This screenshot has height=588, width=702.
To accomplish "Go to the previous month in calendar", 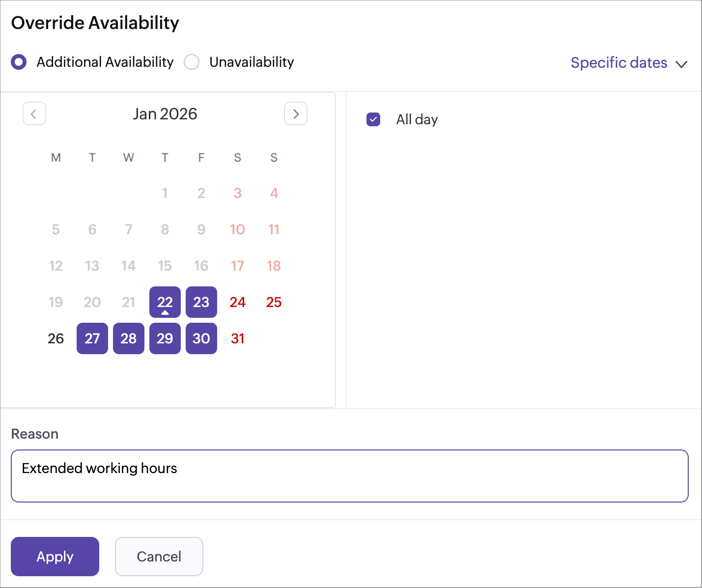I will pyautogui.click(x=34, y=114).
